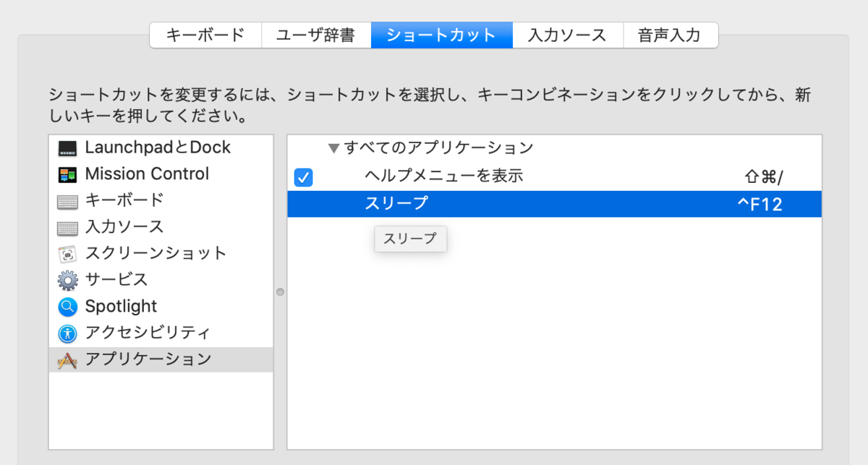The image size is (868, 465).
Task: Switch to the 音声入力 tab
Action: click(671, 34)
